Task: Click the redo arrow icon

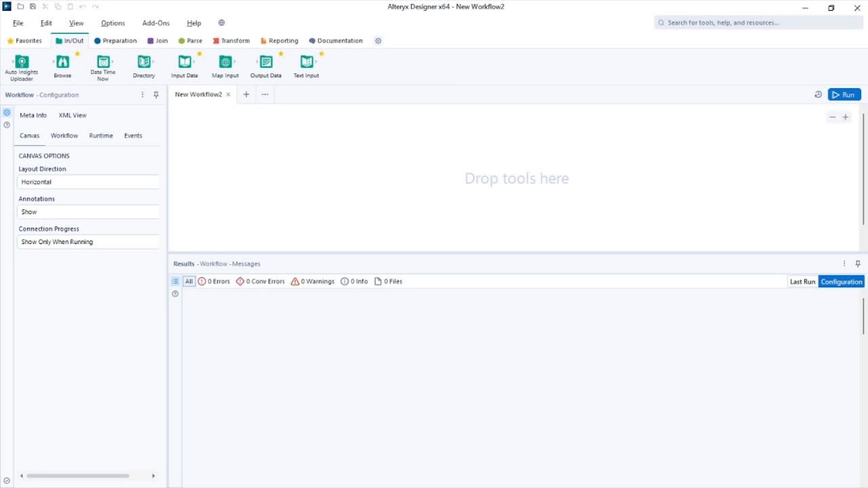Action: click(95, 7)
